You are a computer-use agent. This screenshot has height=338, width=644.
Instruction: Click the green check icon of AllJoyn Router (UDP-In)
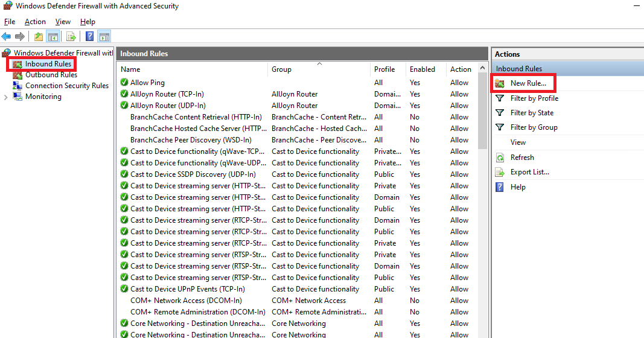[124, 105]
